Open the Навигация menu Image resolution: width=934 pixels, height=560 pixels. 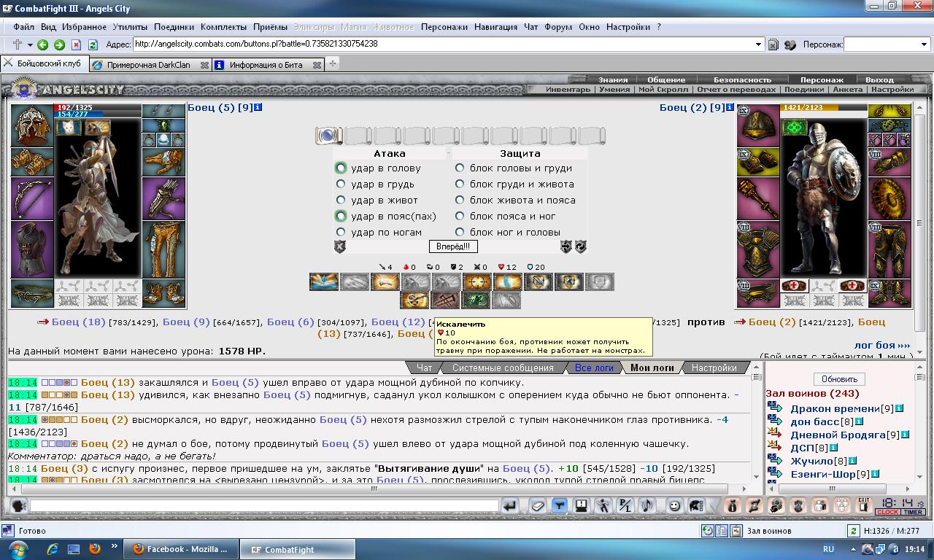[x=495, y=27]
